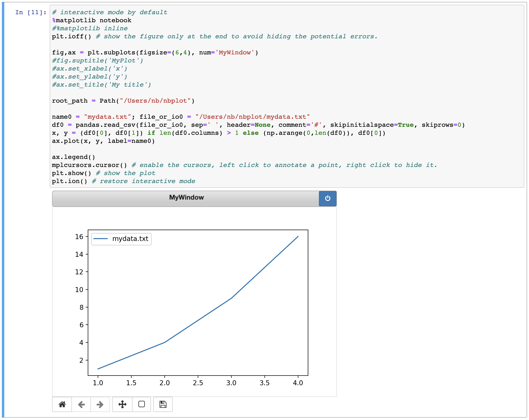Click the y-axis tick label 16

point(79,237)
